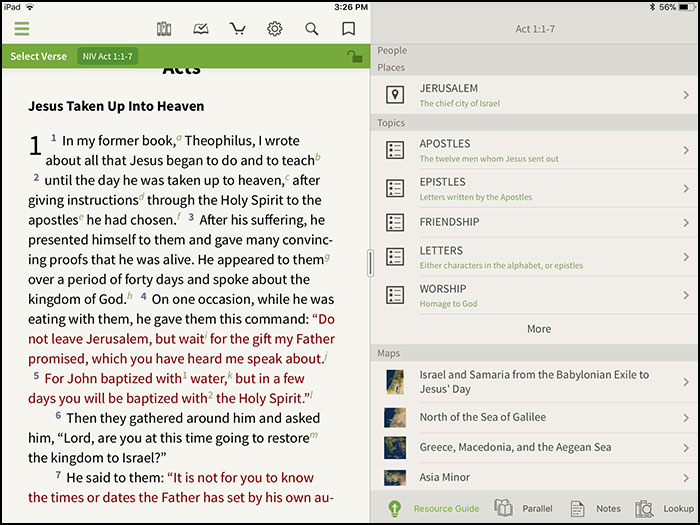Open APOSTLES topic entry
The width and height of the screenshot is (700, 525).
coord(535,150)
